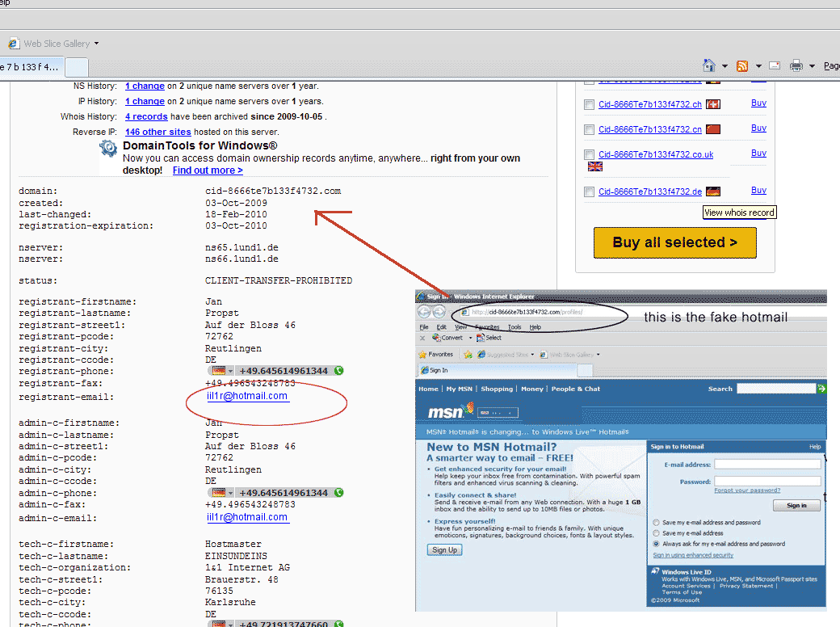840x627 pixels.
Task: Open the '146 other sites' reverse IP link
Action: point(158,132)
